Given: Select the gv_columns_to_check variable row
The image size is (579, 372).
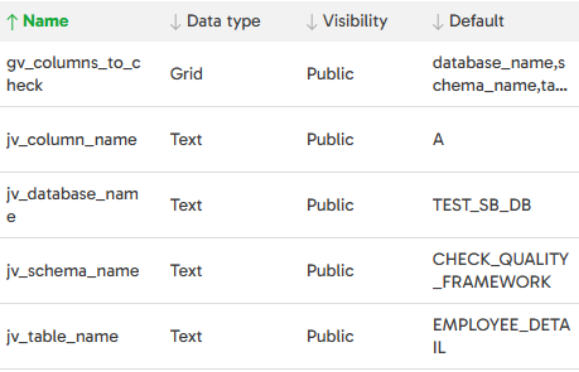Looking at the screenshot, I should (290, 74).
